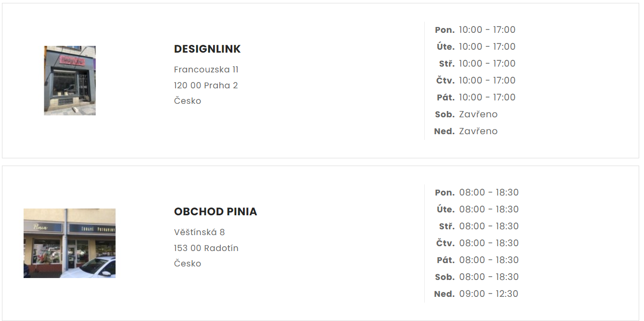The height and width of the screenshot is (321, 644).
Task: Select the 120 00 Praha 2 line
Action: tap(206, 85)
